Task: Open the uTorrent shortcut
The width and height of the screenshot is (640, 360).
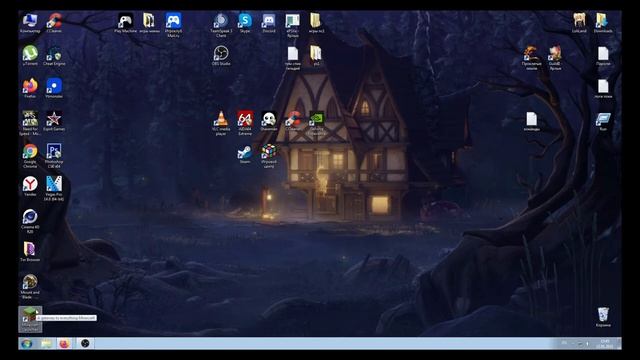Action: 30,56
